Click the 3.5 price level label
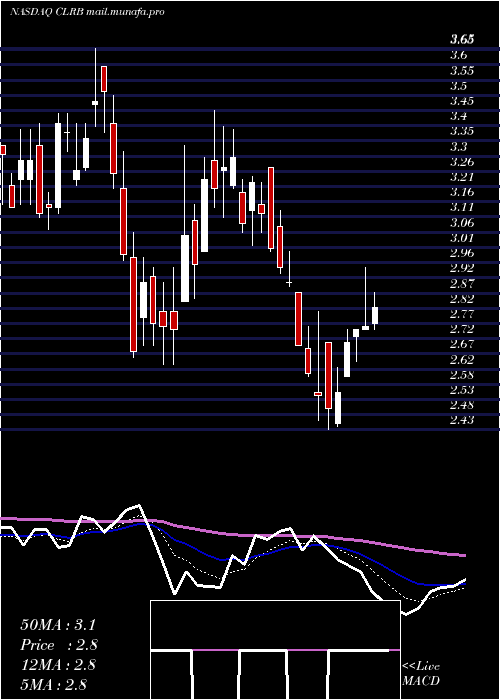 click(x=459, y=86)
